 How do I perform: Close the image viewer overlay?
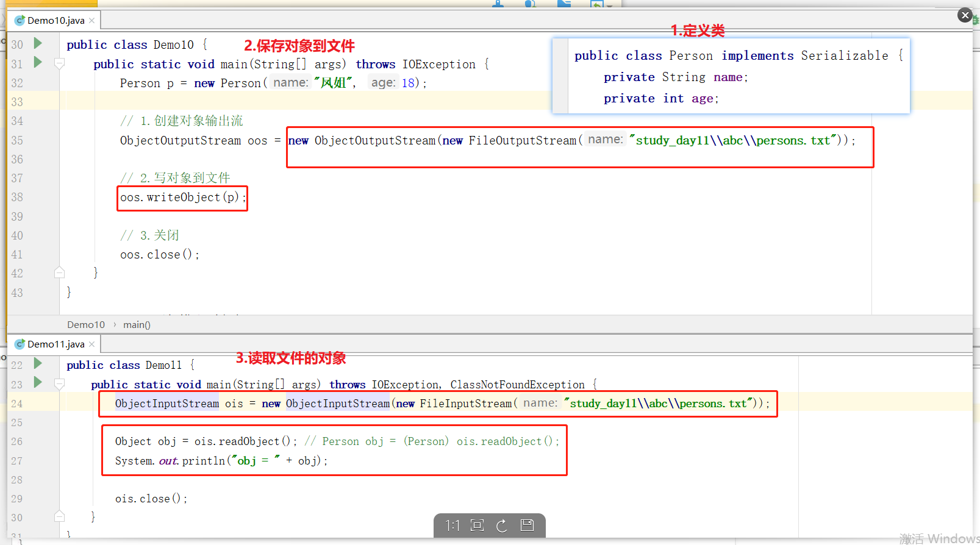(965, 15)
